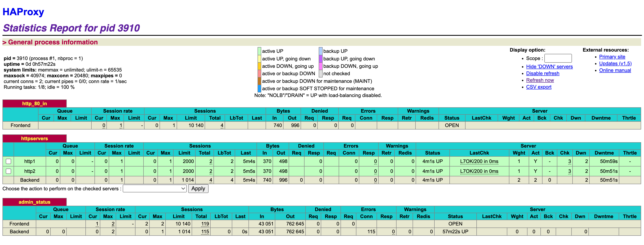644x245 pixels.
Task: Click admin_status Backend sessions total 115
Action: [205, 231]
